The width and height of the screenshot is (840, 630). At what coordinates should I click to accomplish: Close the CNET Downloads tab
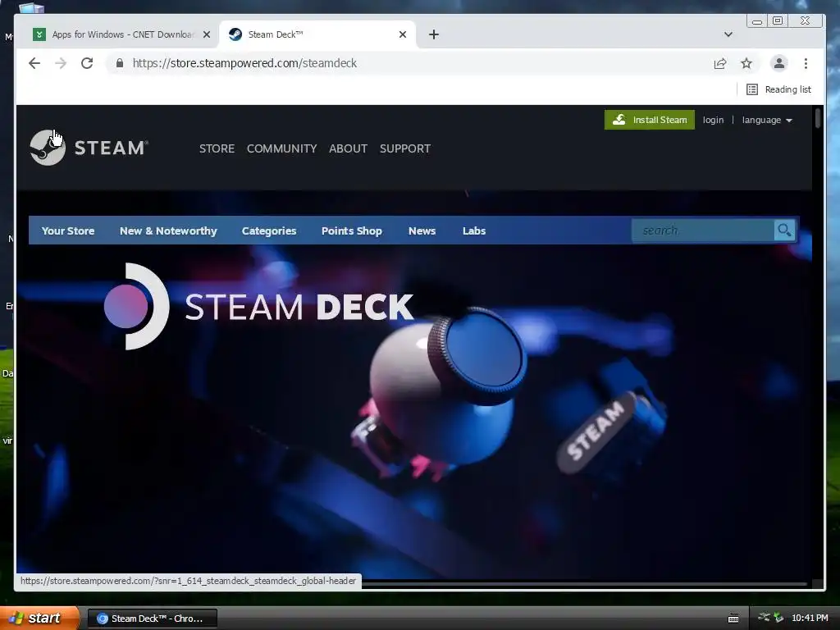[207, 34]
